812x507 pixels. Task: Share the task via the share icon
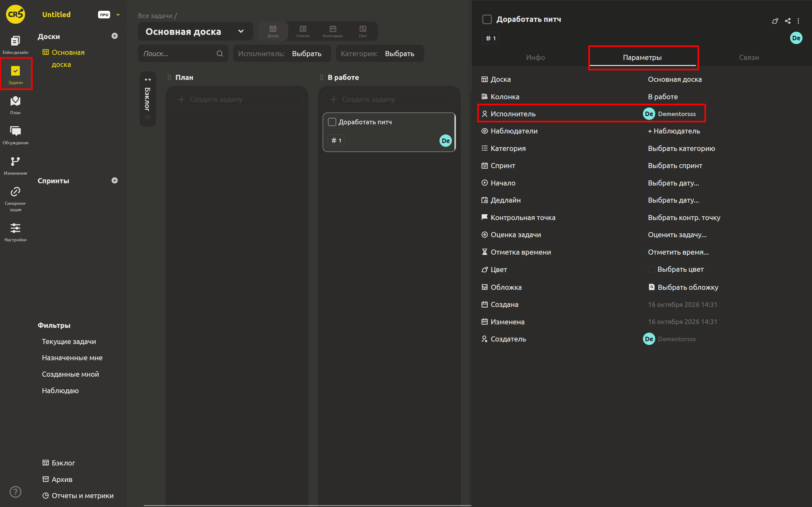coord(788,21)
